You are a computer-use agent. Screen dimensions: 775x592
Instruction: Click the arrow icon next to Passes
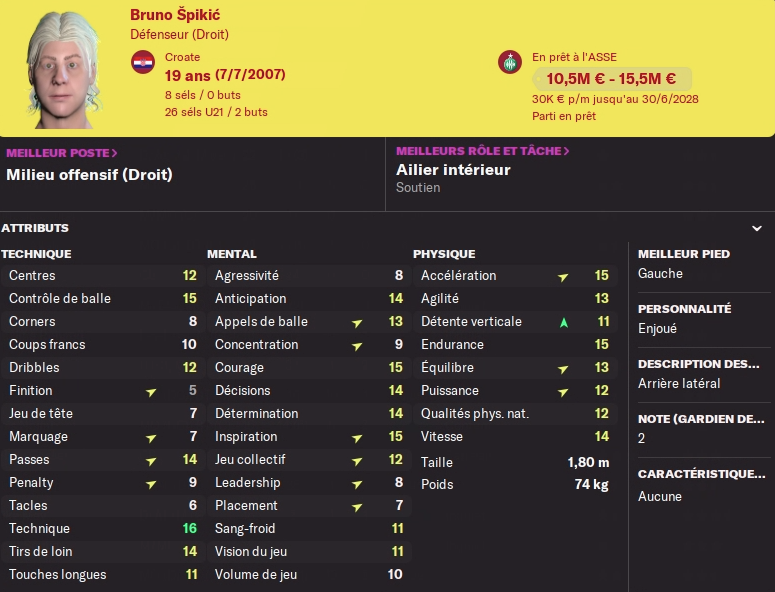tap(151, 460)
